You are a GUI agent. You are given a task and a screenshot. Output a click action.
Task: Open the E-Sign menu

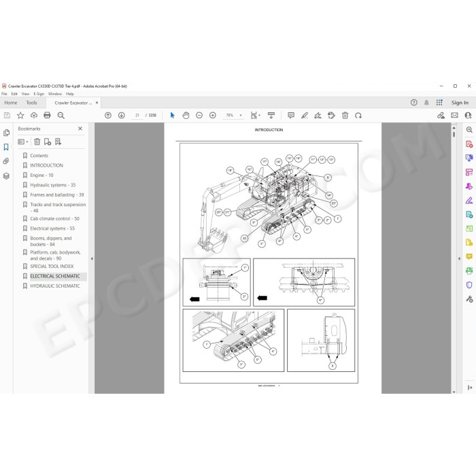pyautogui.click(x=39, y=94)
